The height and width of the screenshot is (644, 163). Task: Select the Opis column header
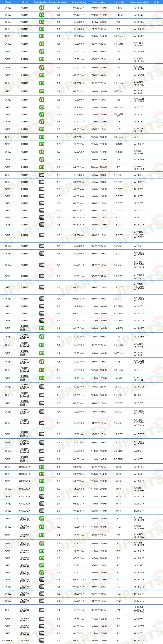(x=156, y=2)
